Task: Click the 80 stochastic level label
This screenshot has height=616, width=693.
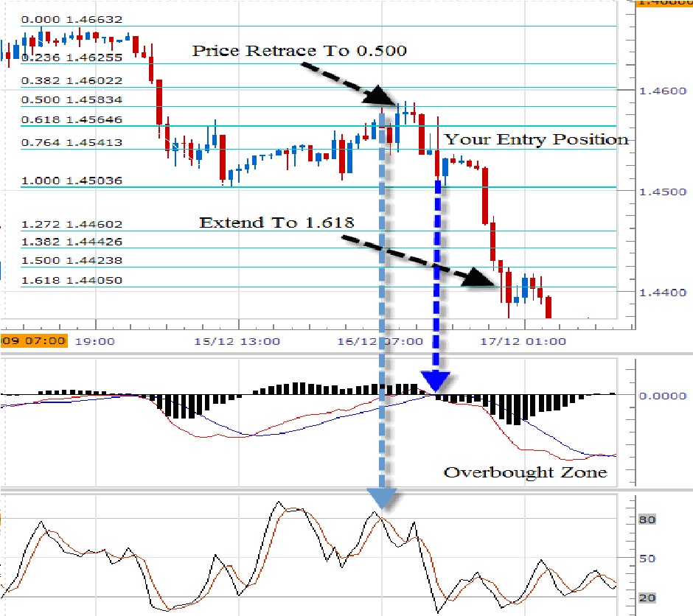Action: [647, 519]
